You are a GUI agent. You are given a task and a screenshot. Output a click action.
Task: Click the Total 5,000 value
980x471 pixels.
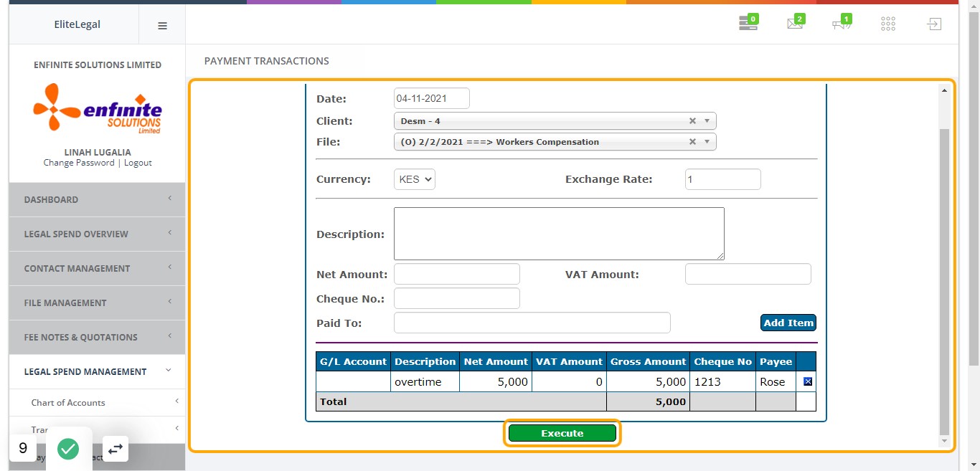(x=671, y=401)
